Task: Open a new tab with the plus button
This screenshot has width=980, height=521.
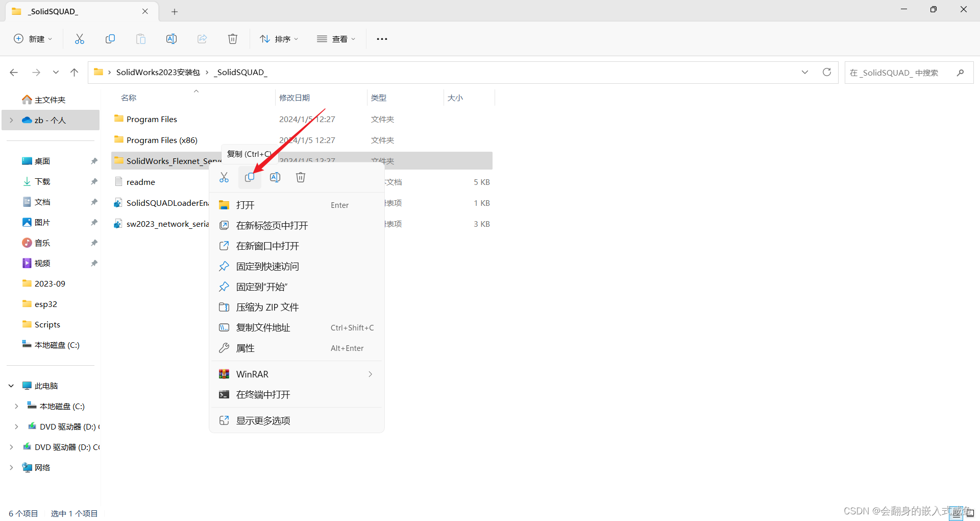Action: click(x=175, y=11)
